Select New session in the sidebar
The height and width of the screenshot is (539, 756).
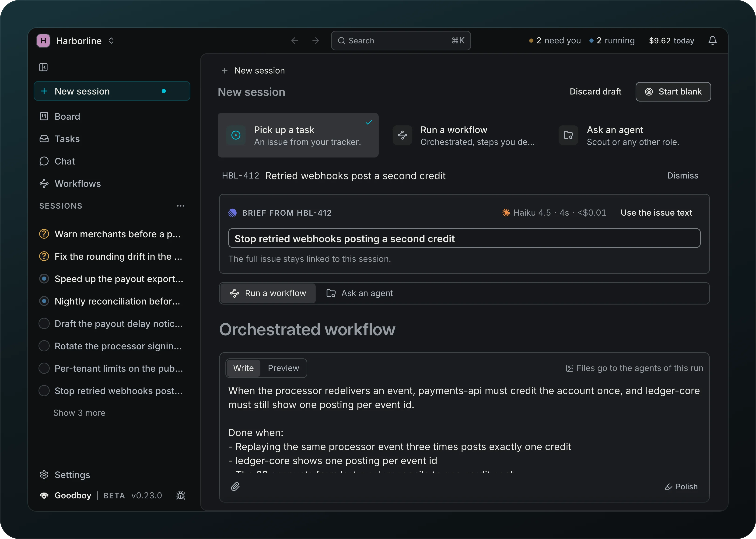[x=112, y=91]
